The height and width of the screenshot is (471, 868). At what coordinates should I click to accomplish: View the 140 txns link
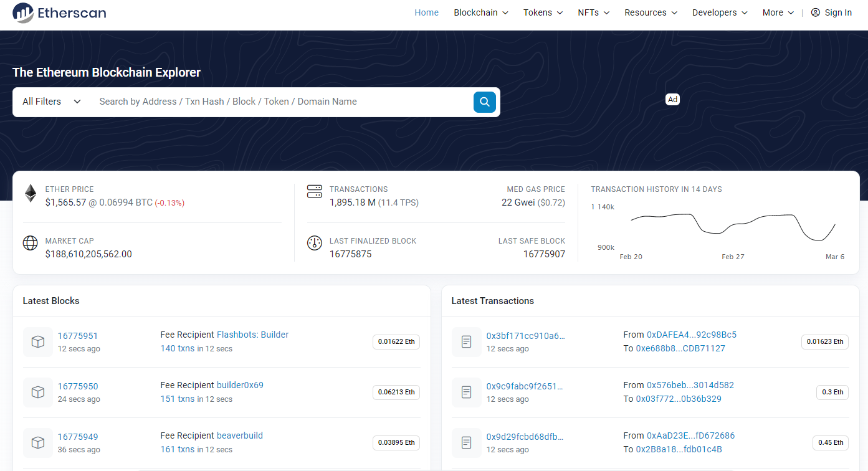pos(178,348)
